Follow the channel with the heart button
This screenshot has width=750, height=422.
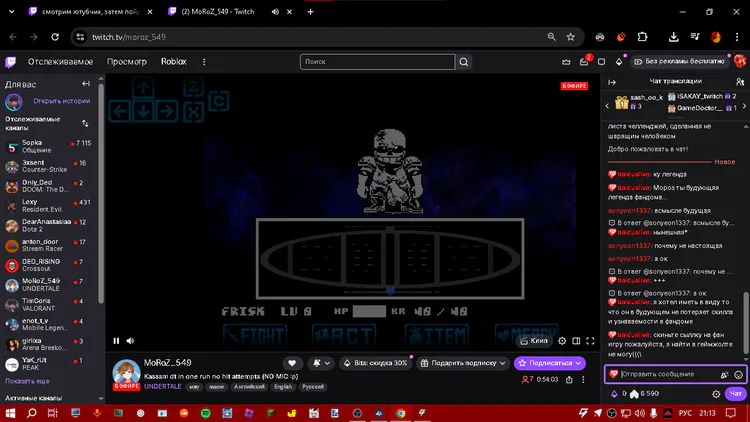point(292,363)
